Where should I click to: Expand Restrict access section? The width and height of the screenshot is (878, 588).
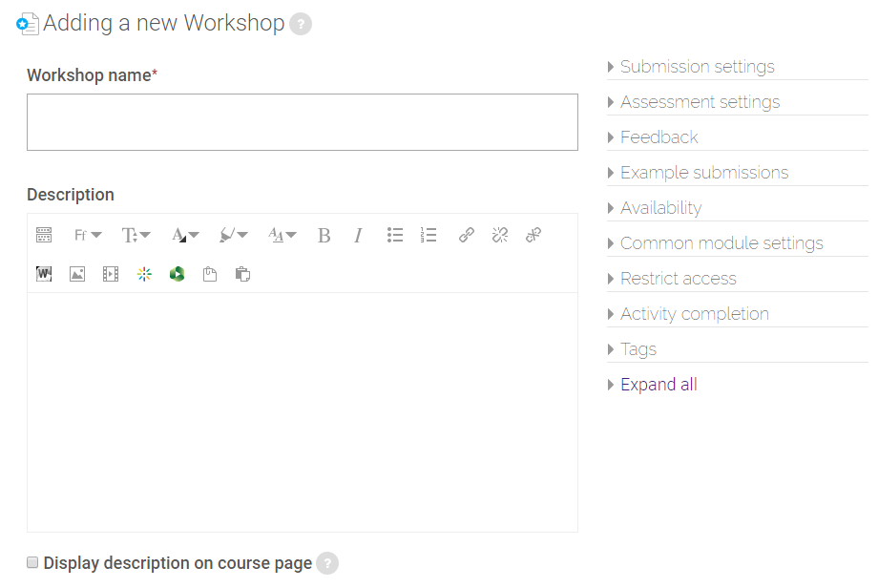(679, 279)
